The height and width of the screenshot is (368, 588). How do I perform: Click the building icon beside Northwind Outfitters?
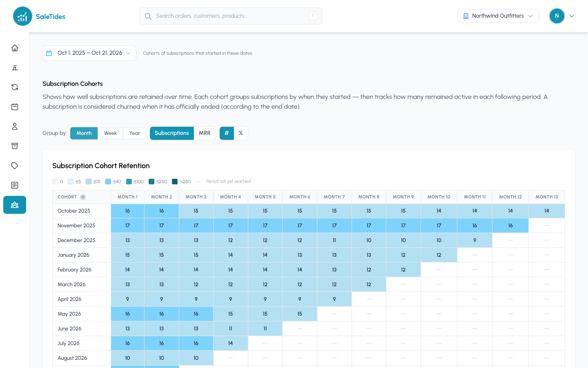tap(466, 16)
